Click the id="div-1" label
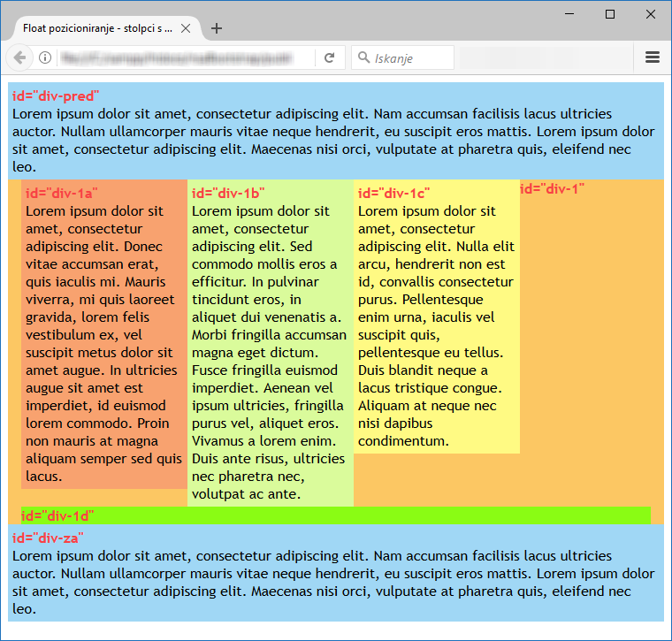Viewport: 672px width, 641px height. (x=552, y=188)
